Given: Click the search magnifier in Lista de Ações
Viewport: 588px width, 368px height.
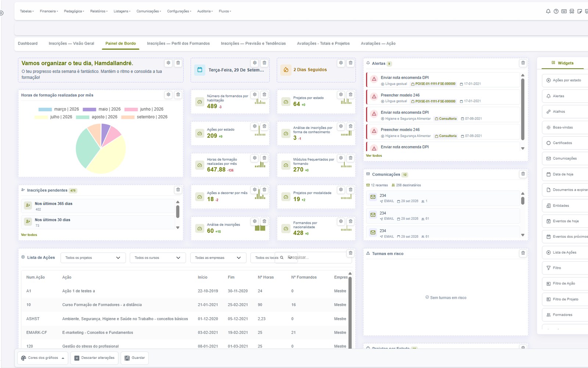Looking at the screenshot, I should pos(282,258).
